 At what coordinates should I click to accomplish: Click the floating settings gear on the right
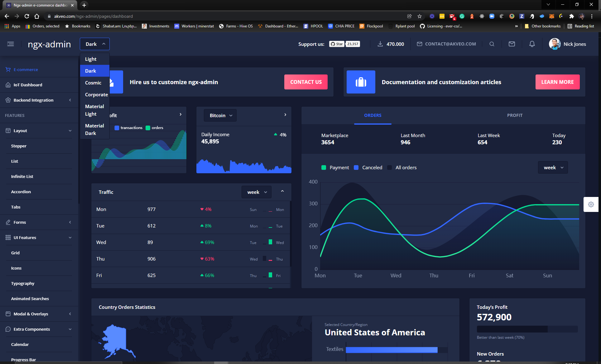[x=591, y=204]
